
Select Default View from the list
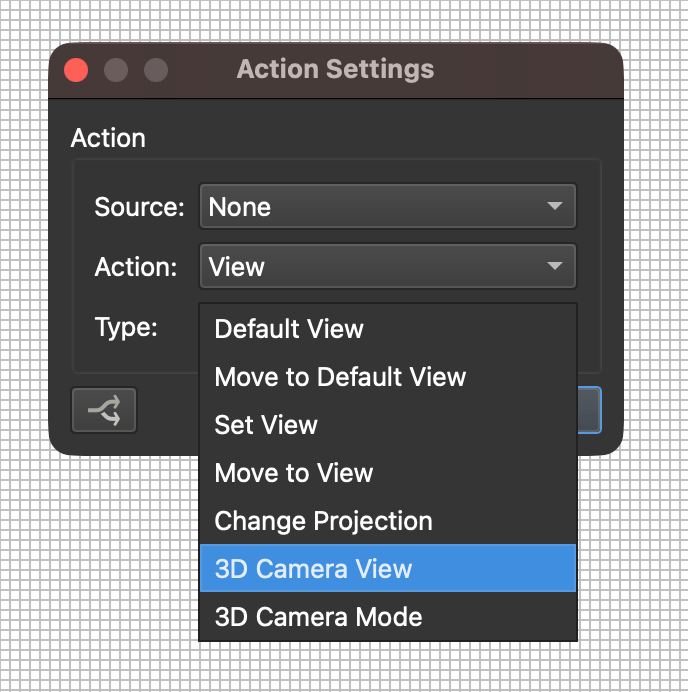289,329
